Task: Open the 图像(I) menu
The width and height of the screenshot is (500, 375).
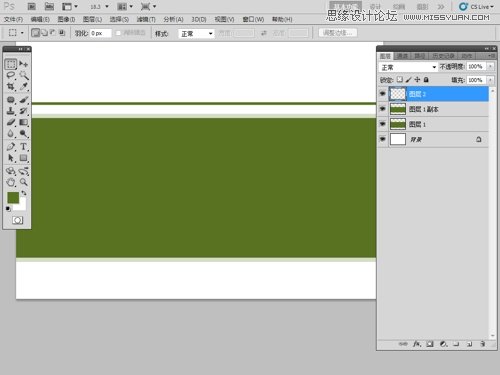Action: [x=66, y=19]
